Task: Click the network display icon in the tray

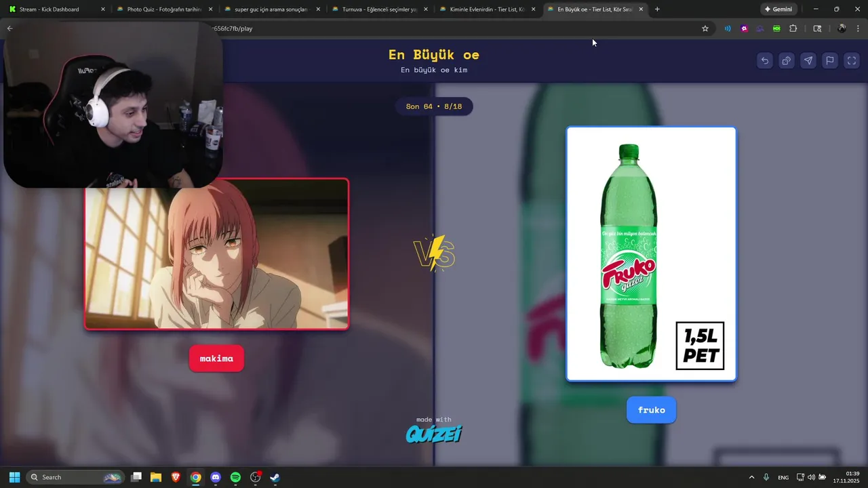Action: [800, 477]
